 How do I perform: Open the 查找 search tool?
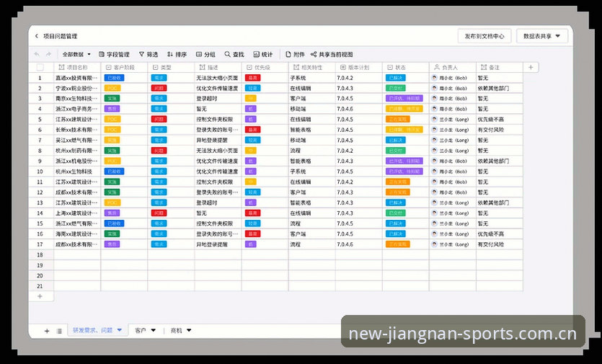coord(234,55)
